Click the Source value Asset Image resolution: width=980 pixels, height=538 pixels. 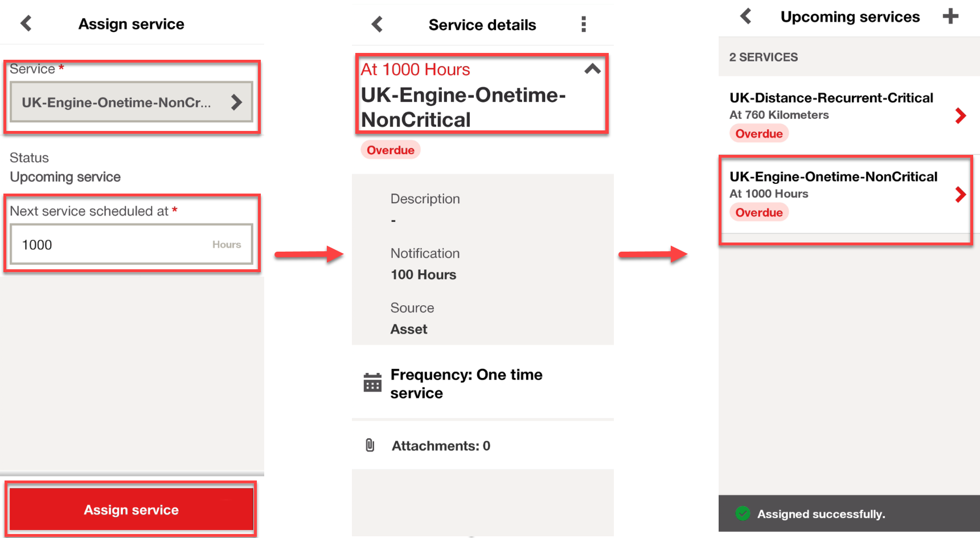[409, 329]
